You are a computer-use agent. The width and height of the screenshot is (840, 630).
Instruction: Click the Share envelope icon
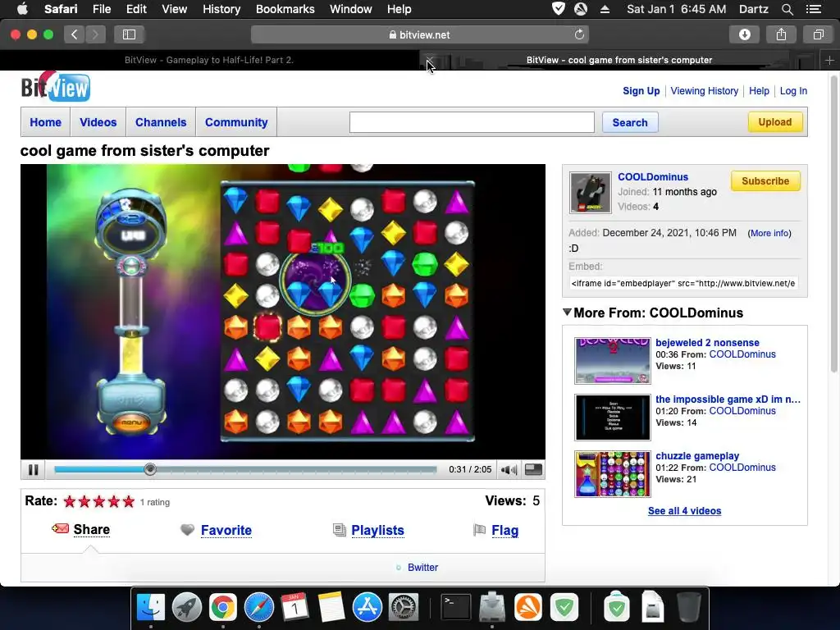60,529
